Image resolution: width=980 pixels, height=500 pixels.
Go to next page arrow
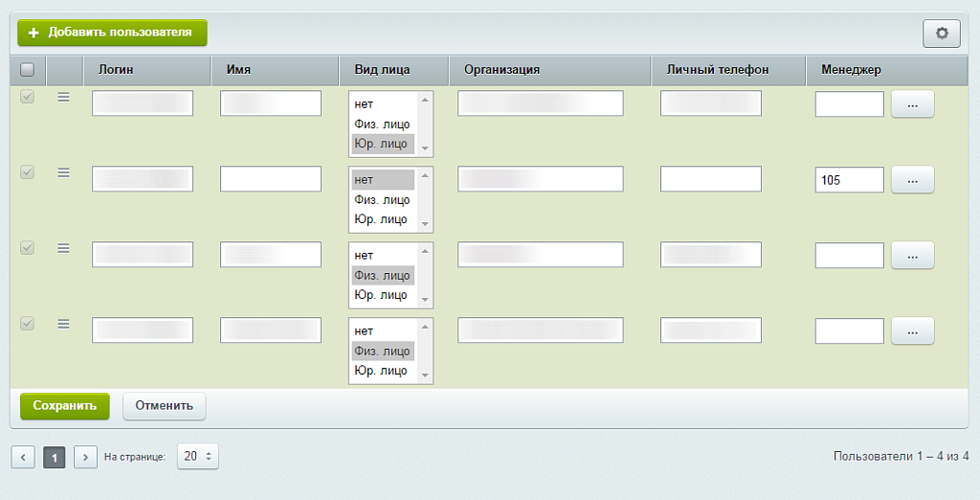click(x=85, y=458)
